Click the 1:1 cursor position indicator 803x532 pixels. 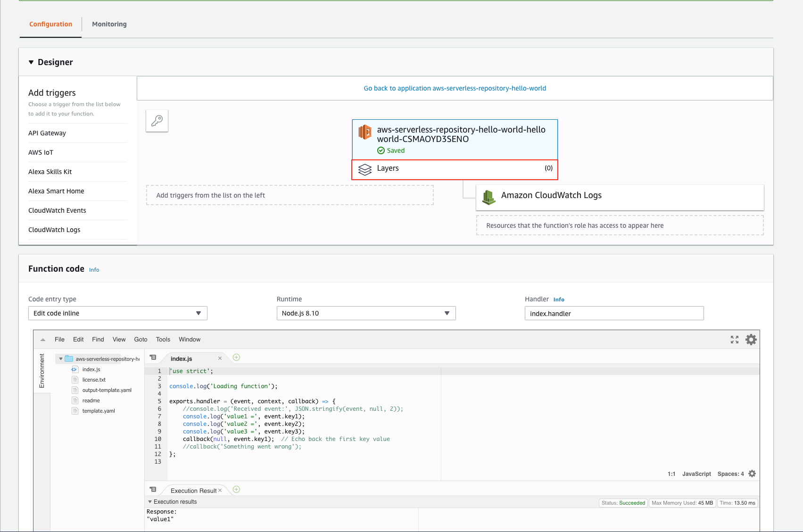[x=671, y=474]
